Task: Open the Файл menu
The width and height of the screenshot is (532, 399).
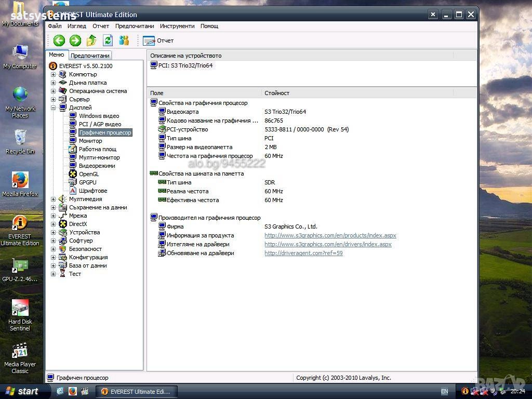Action: pos(55,26)
